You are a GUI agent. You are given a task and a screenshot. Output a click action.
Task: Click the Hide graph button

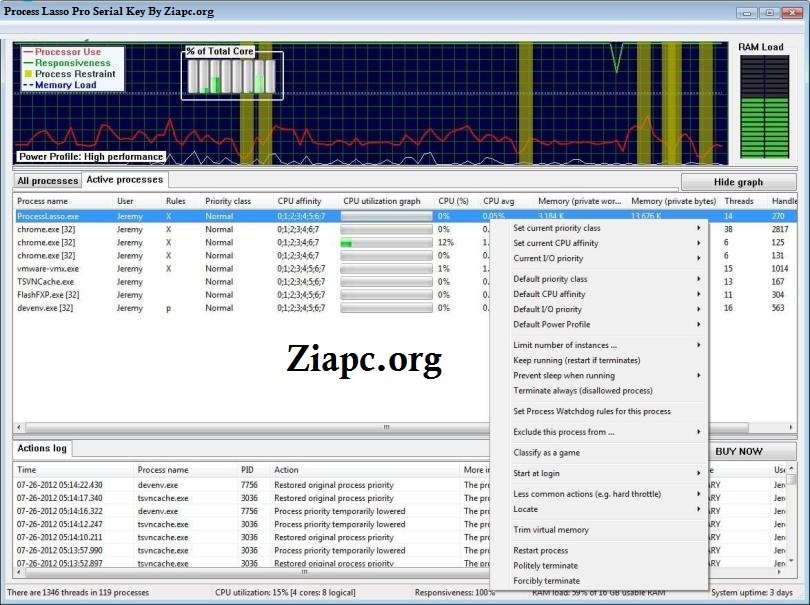(x=738, y=182)
